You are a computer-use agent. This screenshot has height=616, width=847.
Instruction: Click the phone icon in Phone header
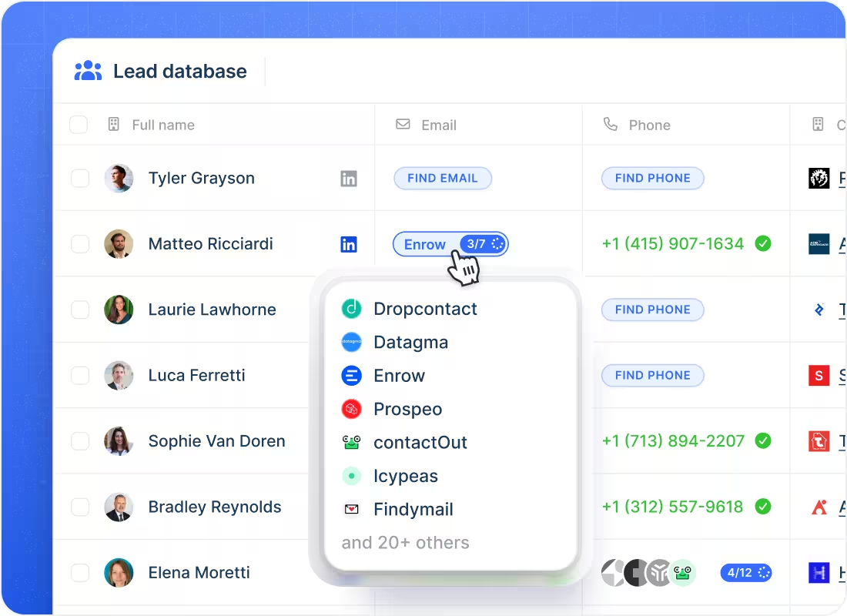[x=610, y=124]
